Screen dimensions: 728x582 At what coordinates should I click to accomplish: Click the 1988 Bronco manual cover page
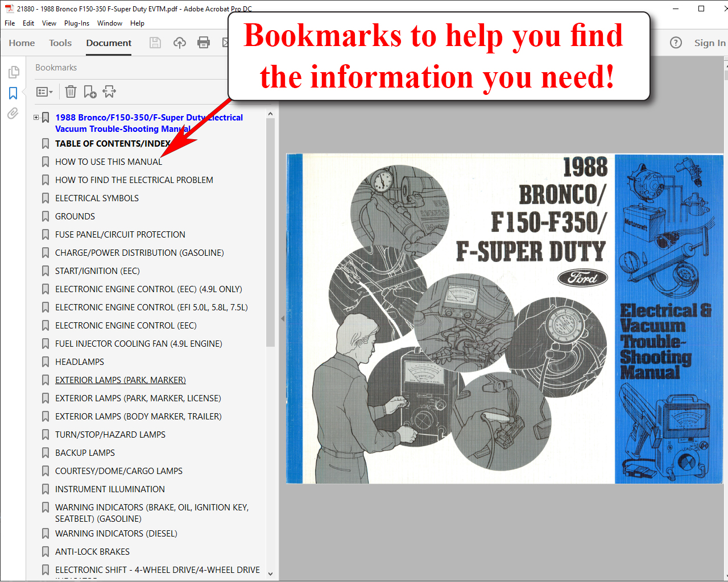coord(504,319)
